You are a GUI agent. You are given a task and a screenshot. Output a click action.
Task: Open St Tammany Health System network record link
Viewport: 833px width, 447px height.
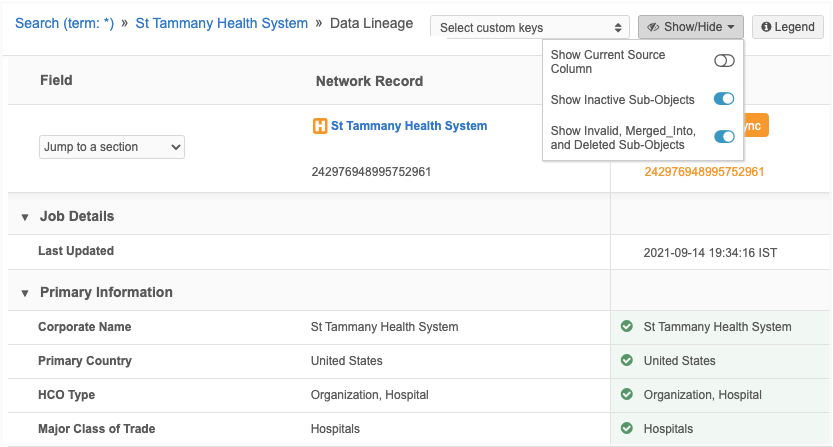click(409, 126)
